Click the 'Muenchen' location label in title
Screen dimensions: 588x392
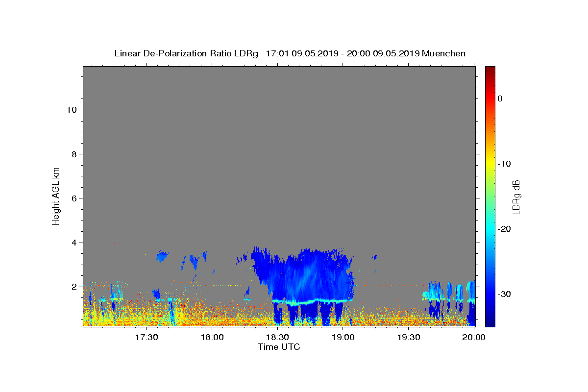[x=443, y=53]
